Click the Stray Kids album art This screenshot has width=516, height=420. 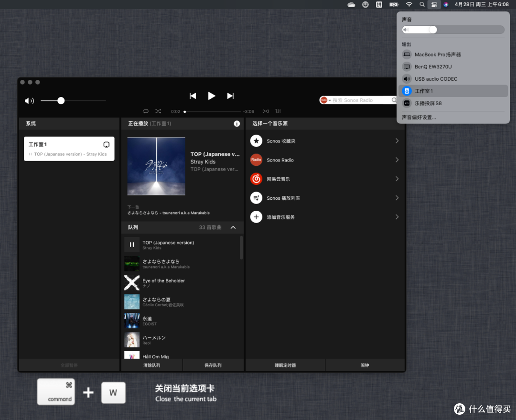point(156,166)
